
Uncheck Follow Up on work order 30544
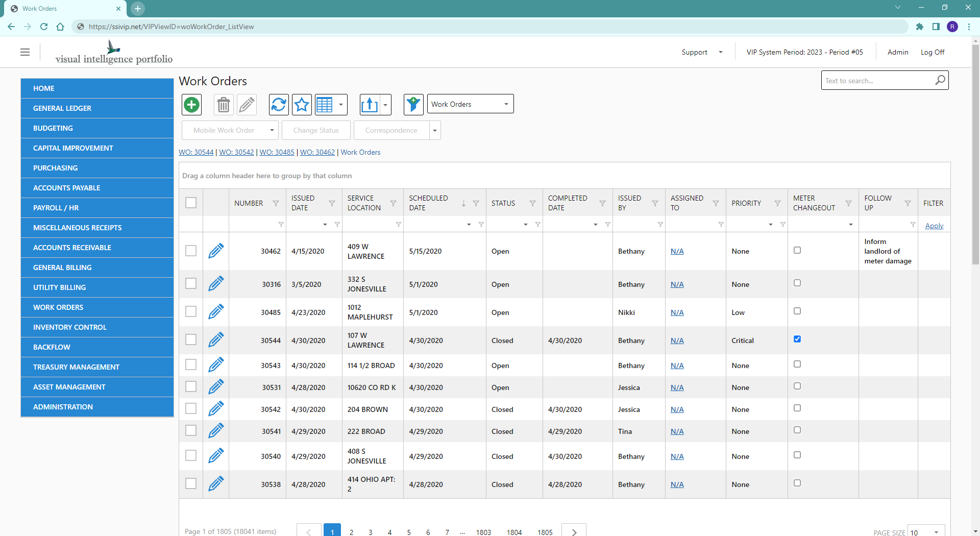(797, 338)
